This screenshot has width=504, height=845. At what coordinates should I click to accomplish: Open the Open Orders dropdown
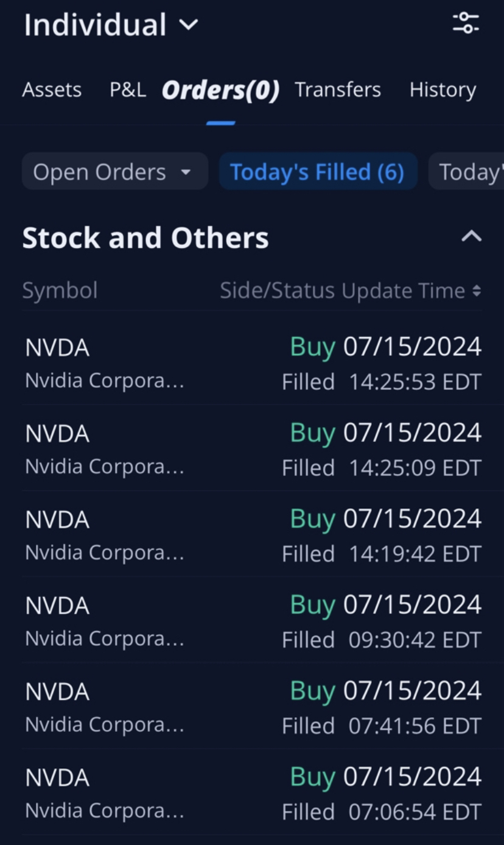115,172
